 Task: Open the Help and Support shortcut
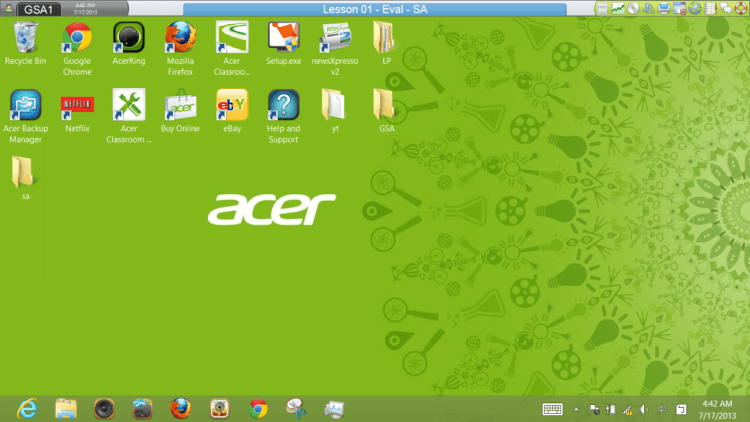(284, 116)
